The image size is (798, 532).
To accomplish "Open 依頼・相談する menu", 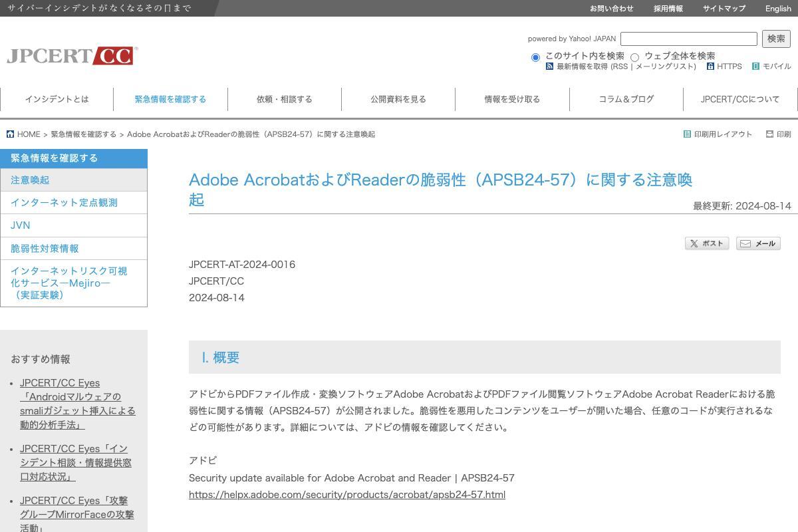I will pos(285,99).
